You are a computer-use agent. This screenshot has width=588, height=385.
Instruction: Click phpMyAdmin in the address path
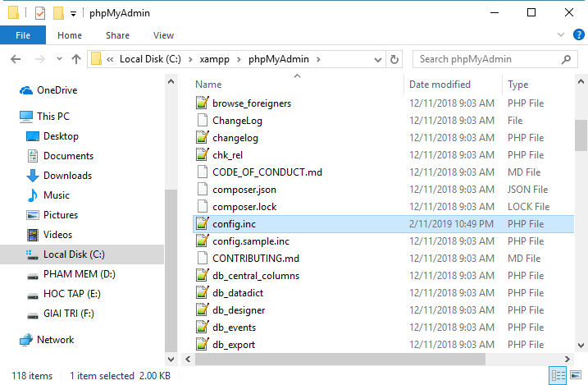279,59
